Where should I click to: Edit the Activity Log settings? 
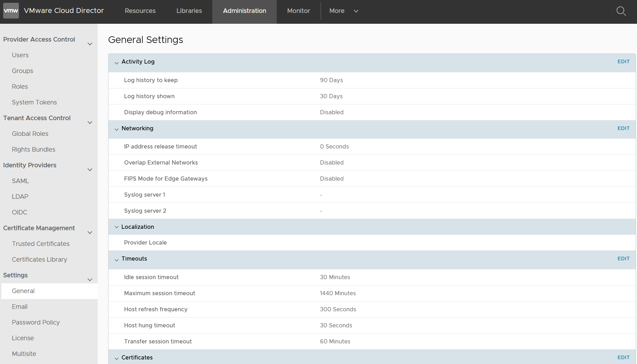pos(623,61)
